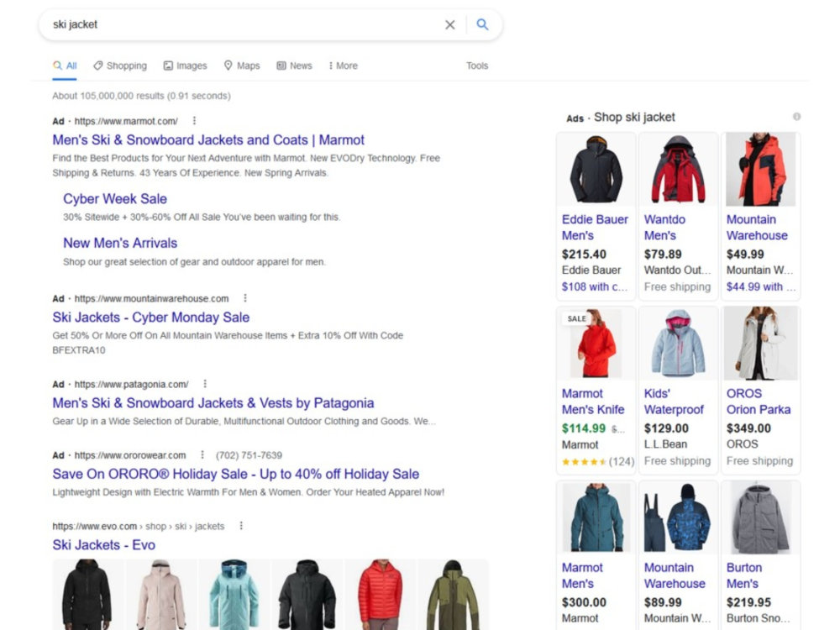Image resolution: width=840 pixels, height=630 pixels.
Task: Select the All results tab
Action: tap(65, 66)
